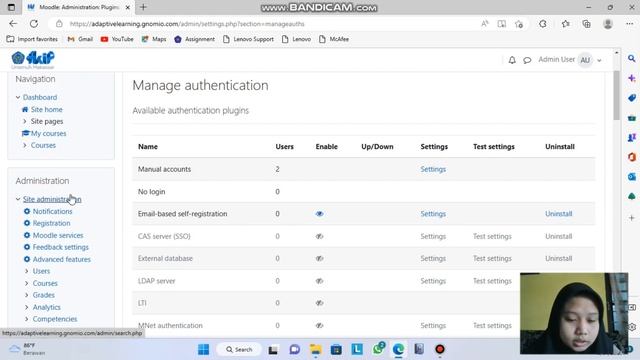Click the browser address bar
Image resolution: width=640 pixels, height=360 pixels.
coord(269,24)
